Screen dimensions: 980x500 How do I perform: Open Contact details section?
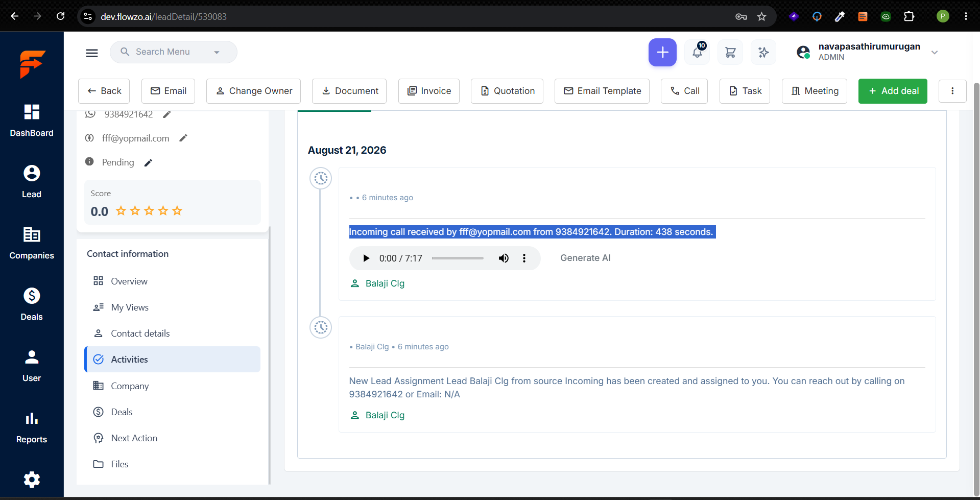coord(173,334)
